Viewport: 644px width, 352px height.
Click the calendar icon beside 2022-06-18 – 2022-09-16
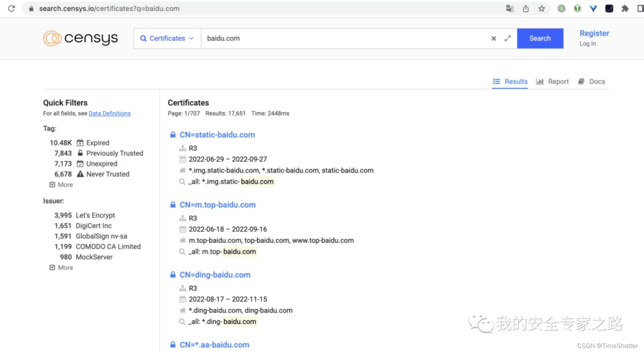tap(183, 229)
